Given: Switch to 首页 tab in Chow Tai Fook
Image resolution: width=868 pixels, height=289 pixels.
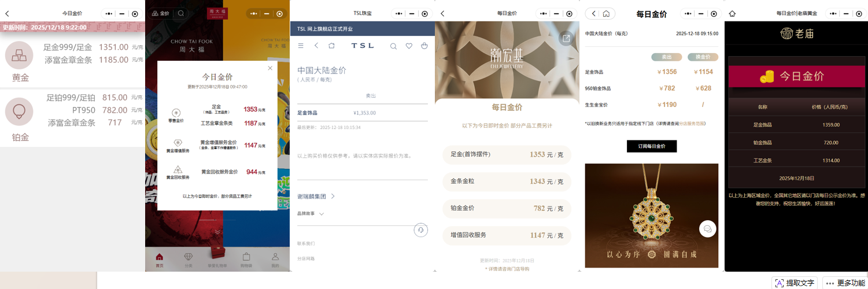Looking at the screenshot, I should click(160, 260).
